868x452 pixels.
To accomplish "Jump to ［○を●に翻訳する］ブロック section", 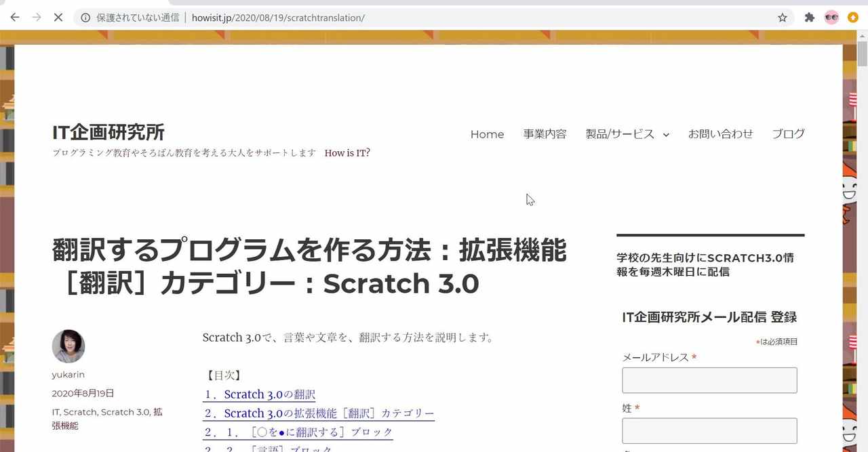I will [x=298, y=432].
